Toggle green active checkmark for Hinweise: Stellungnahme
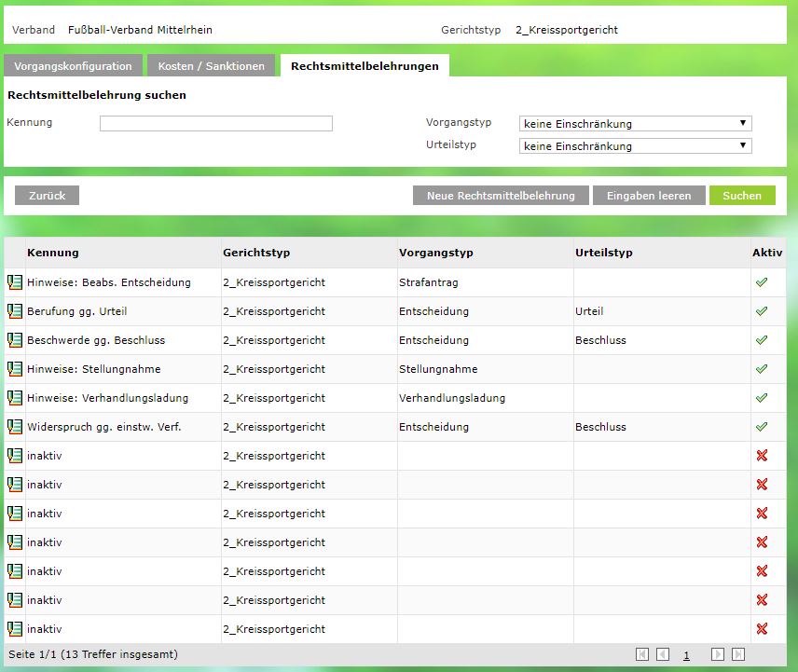 point(762,369)
